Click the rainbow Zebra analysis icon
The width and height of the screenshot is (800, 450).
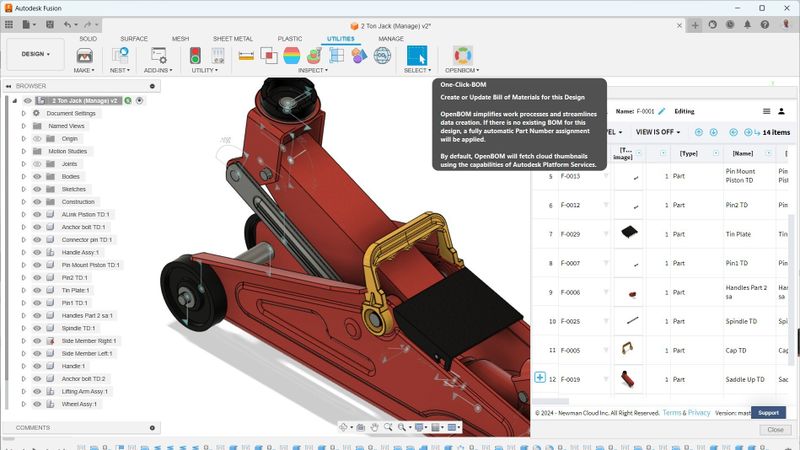coord(291,56)
